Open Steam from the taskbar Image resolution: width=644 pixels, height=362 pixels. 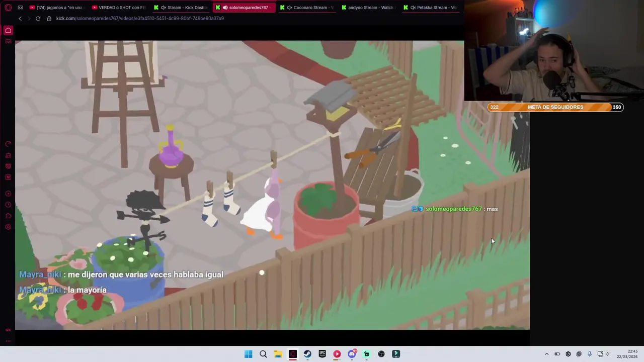[307, 354]
